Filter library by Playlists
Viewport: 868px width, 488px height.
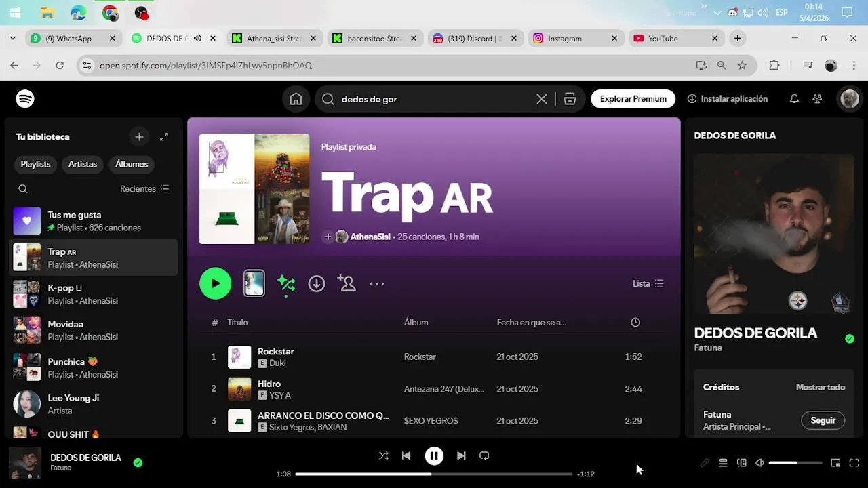click(x=35, y=164)
